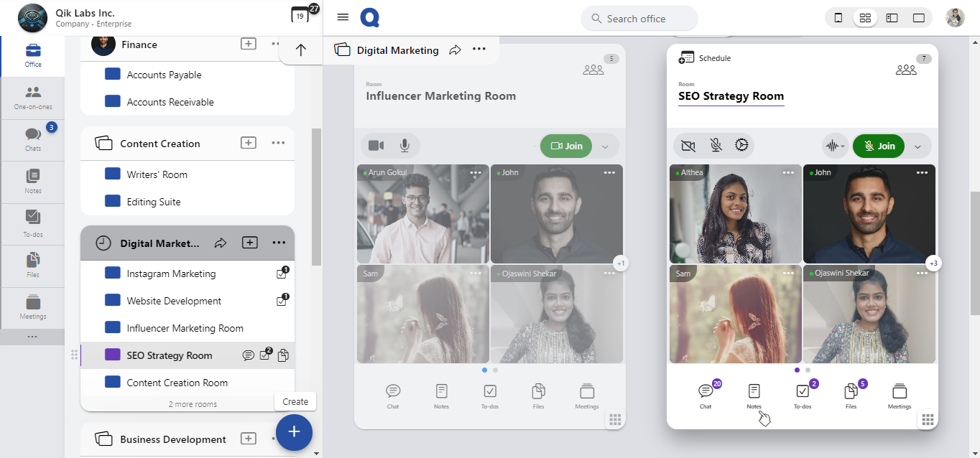
Task: Expand Join dropdown arrow in Influencer Marketing Room
Action: pos(605,146)
